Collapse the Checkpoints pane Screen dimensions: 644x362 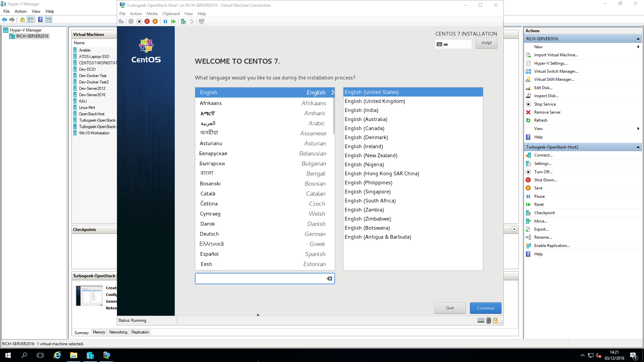point(514,229)
